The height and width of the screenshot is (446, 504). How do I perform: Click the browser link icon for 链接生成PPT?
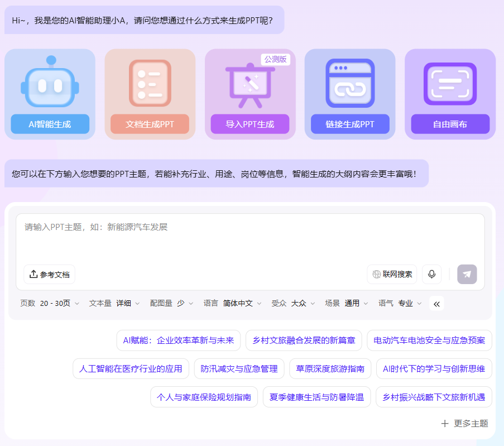[x=350, y=83]
